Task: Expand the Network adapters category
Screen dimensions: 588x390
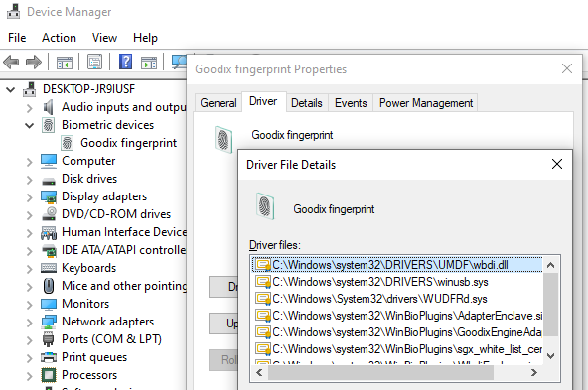Action: (29, 323)
